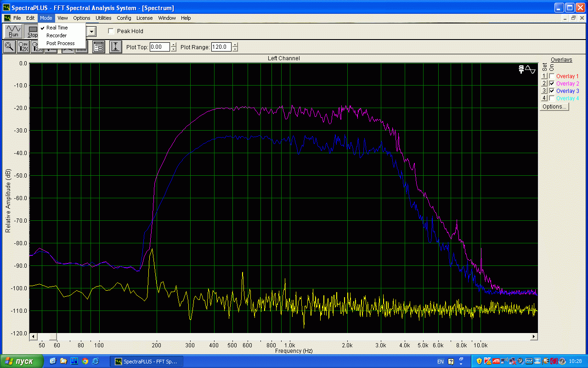Click SpectraPLUS taskbar button

[147, 361]
